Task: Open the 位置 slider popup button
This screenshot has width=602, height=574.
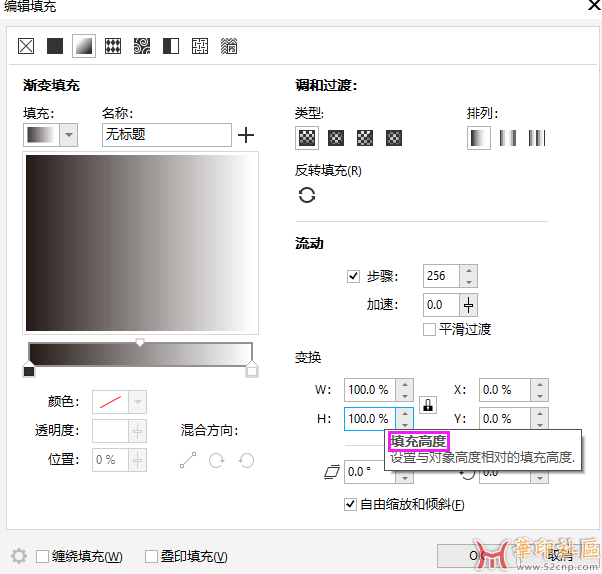Action: (138, 460)
